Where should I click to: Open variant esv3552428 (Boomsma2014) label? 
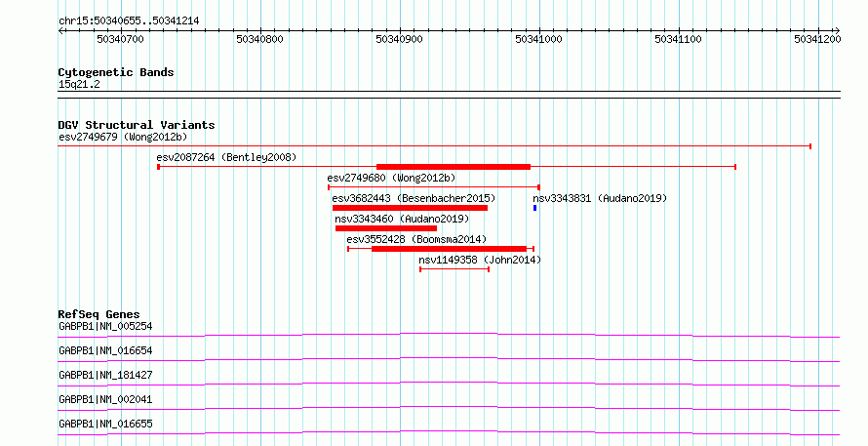click(416, 239)
